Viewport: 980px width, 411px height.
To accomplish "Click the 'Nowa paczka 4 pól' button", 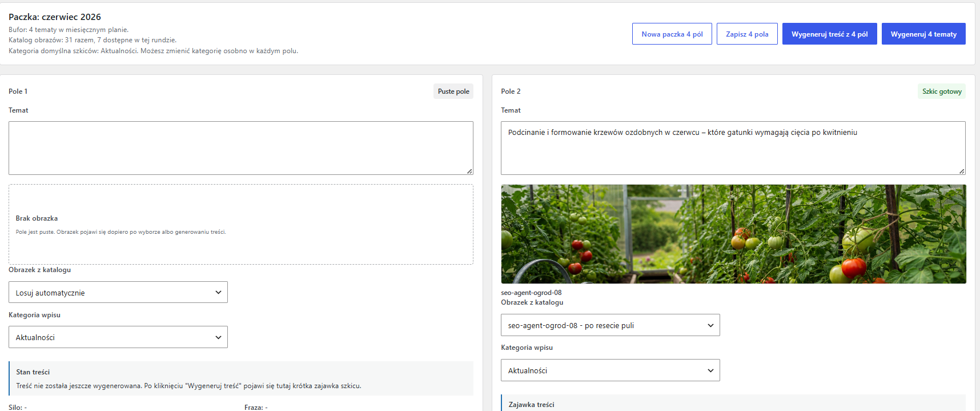I will click(672, 34).
